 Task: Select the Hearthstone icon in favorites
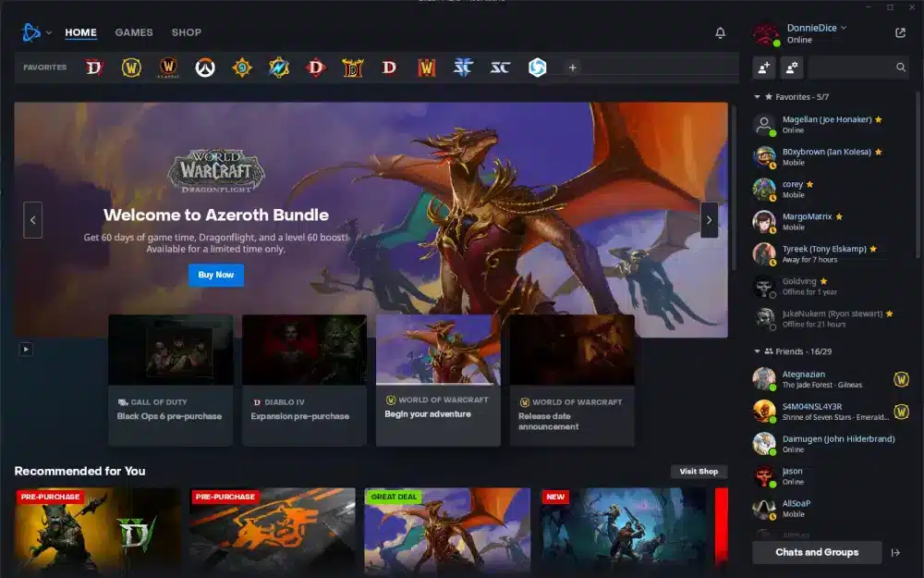click(242, 68)
